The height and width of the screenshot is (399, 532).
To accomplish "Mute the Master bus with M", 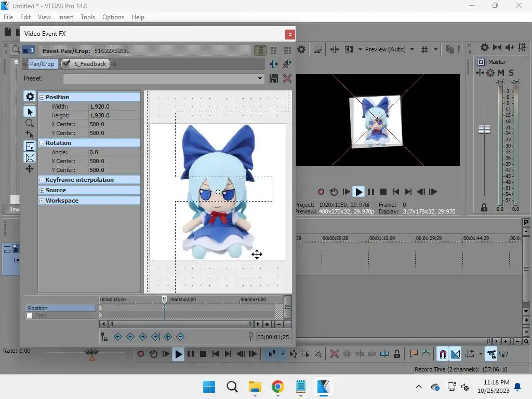I will pos(501,73).
